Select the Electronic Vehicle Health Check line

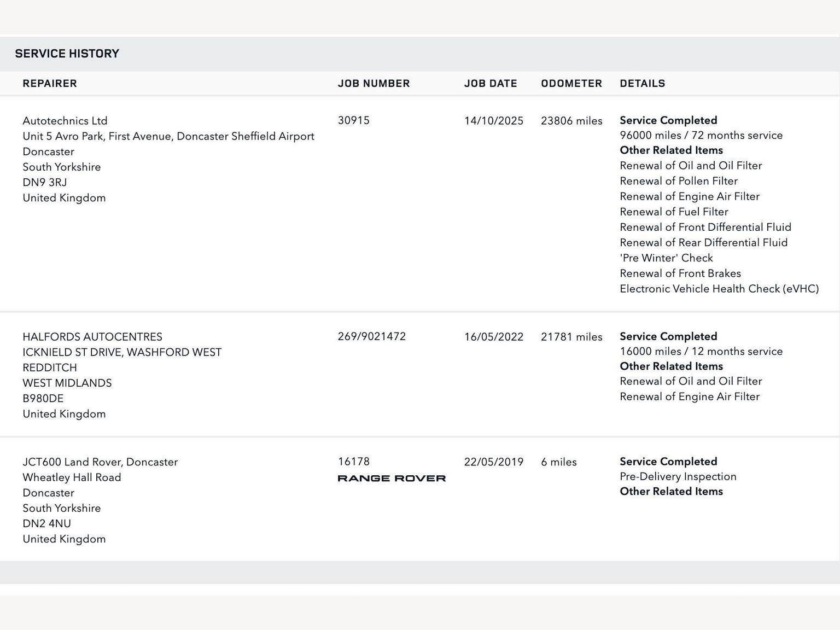pyautogui.click(x=719, y=289)
